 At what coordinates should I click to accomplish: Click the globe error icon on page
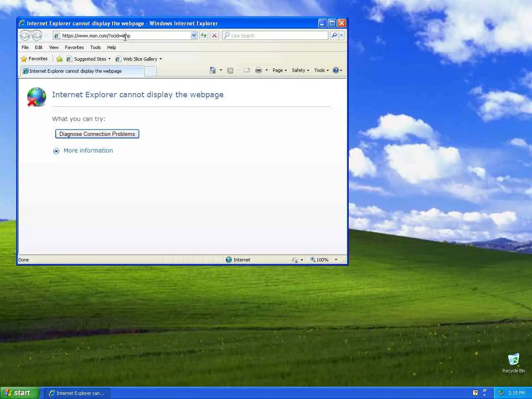(x=37, y=97)
